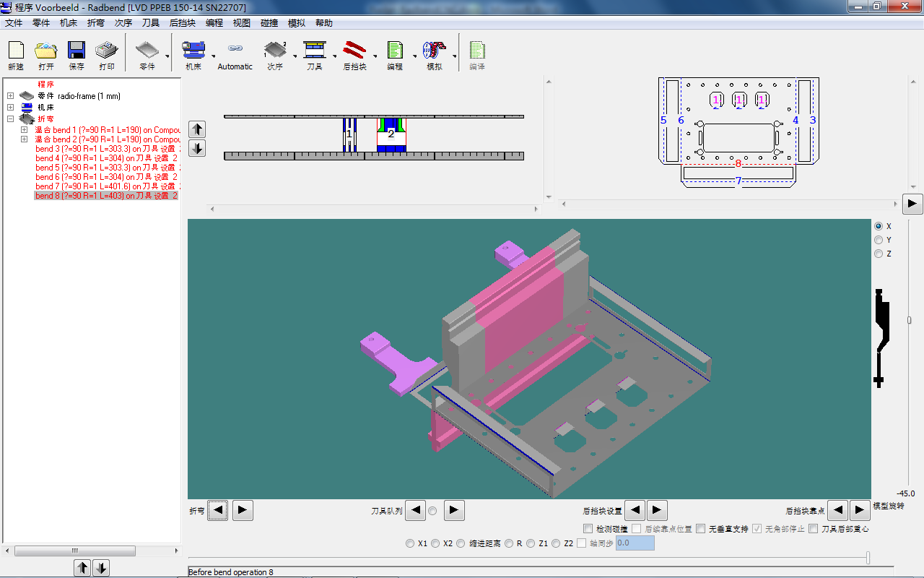Click the 轴同步 value input field
924x578 pixels.
635,543
